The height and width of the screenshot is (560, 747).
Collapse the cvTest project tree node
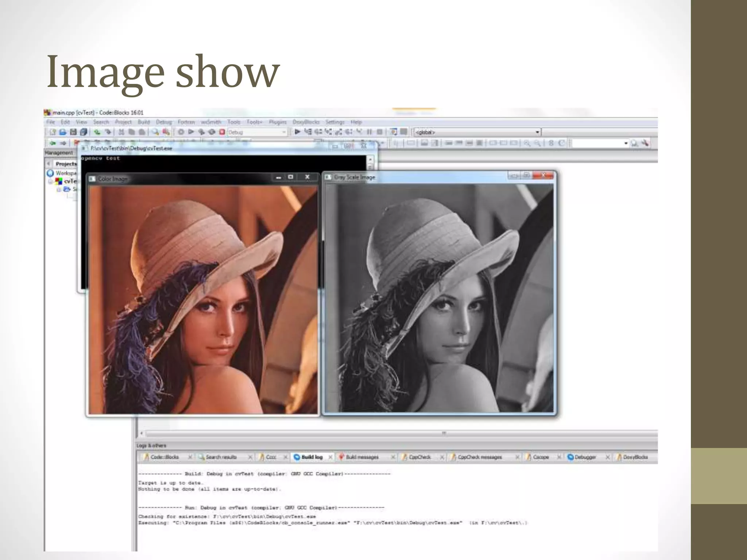(51, 181)
